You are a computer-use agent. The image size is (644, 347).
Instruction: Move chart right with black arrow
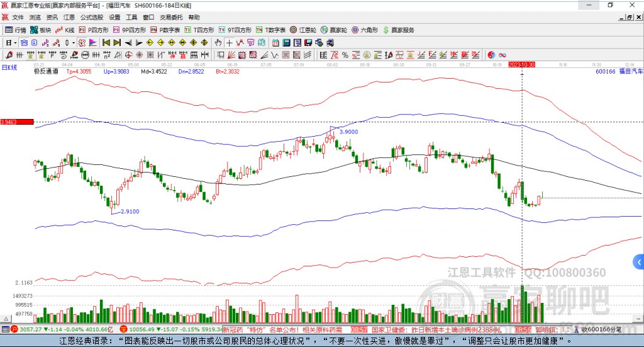139,43
